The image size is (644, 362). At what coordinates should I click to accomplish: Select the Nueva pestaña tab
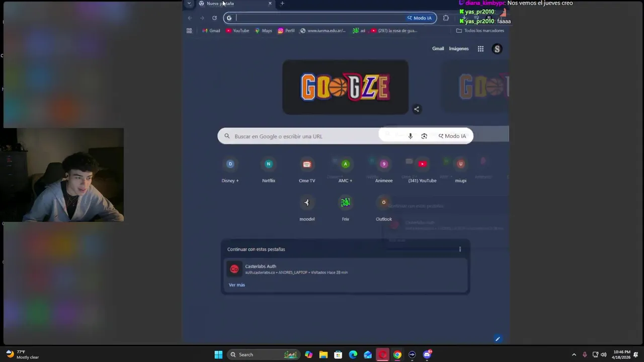click(234, 4)
